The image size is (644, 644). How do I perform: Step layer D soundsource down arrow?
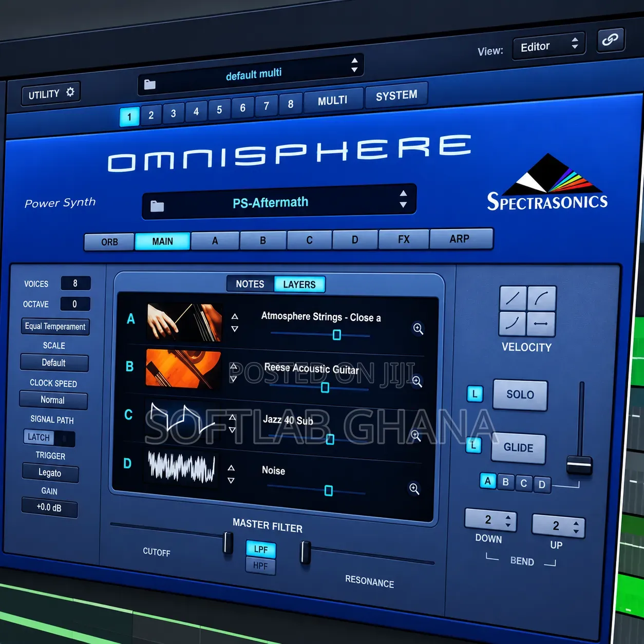(231, 481)
